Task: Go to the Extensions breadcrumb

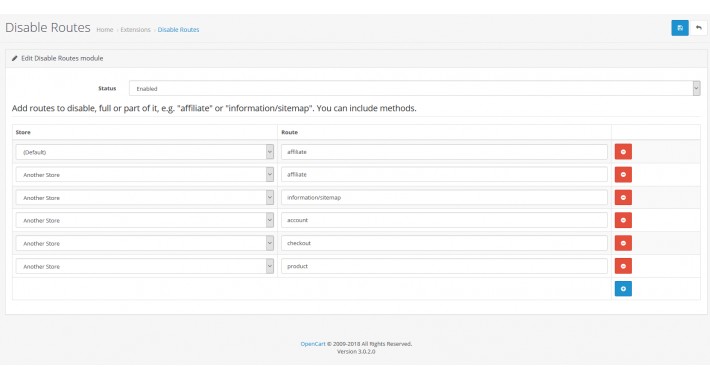Action: coord(135,29)
